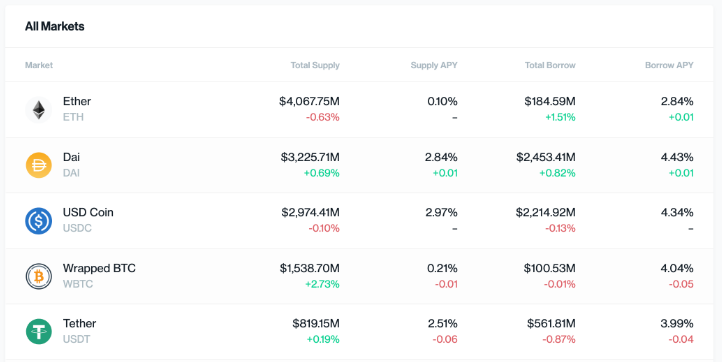Open the Ether market name link

[x=77, y=101]
